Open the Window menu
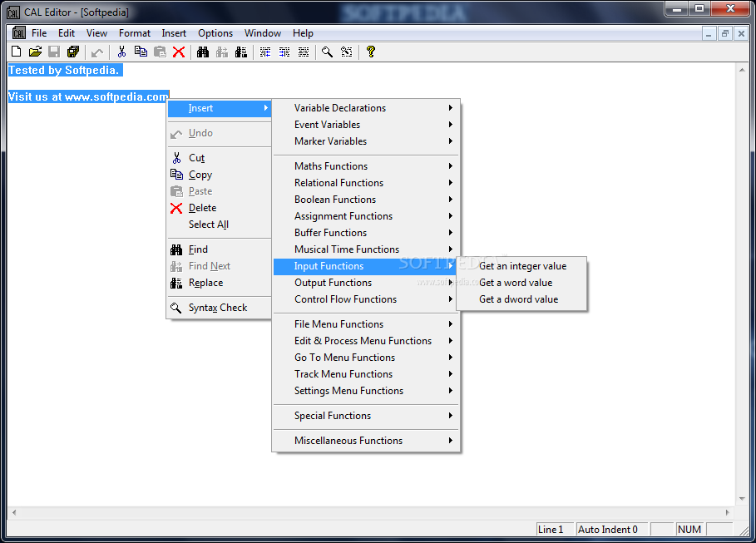756x543 pixels. click(x=263, y=33)
